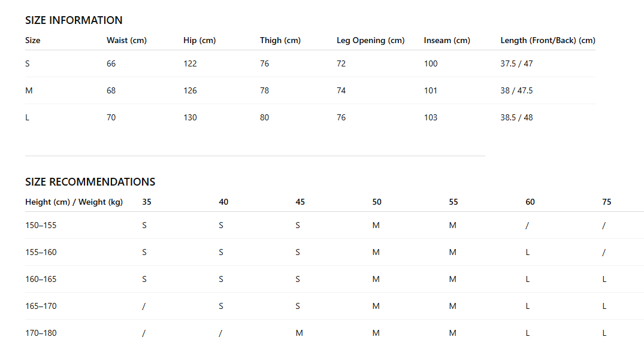Click the Height (cm) / Weight (kg) header
This screenshot has width=644, height=355.
click(74, 202)
